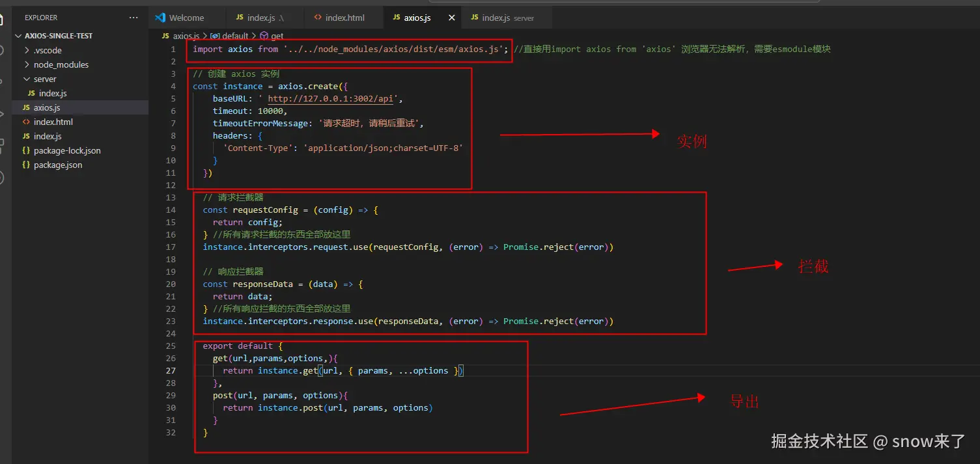Screen dimensions: 980x464
Task: Click 'post(url, params, options){' line
Action: tap(281, 396)
